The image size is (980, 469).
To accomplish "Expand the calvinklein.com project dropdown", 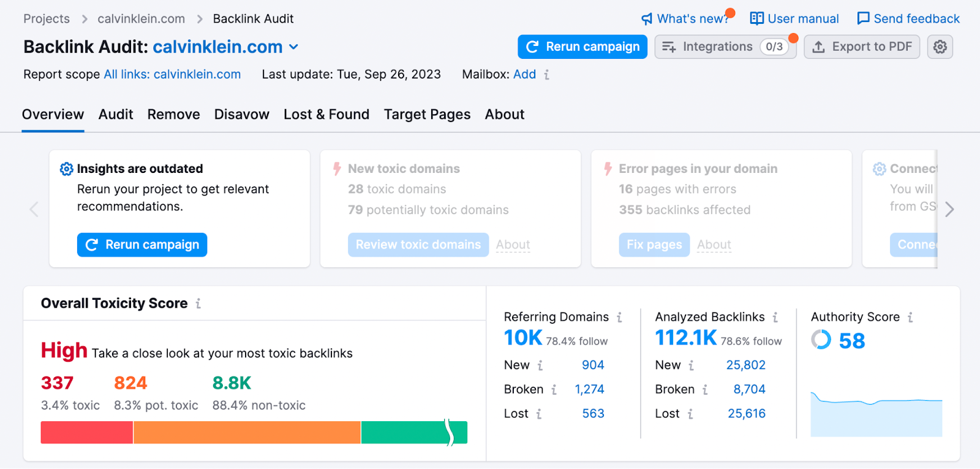I will [293, 47].
